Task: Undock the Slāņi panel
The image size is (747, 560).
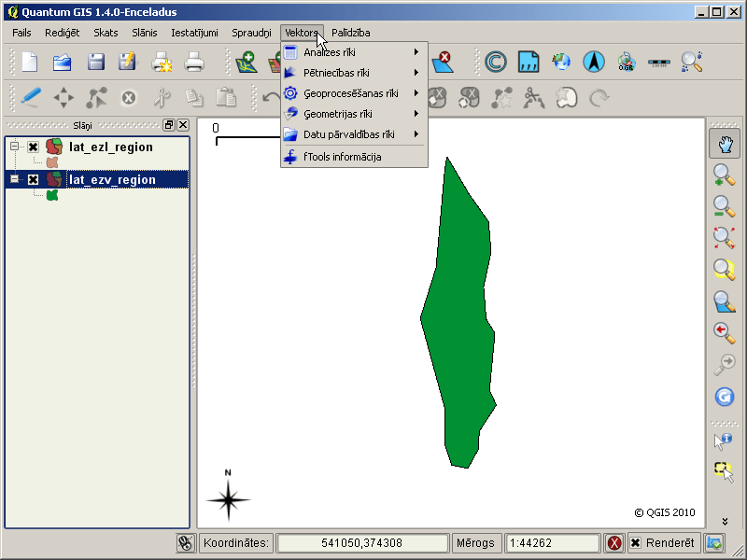Action: click(169, 125)
